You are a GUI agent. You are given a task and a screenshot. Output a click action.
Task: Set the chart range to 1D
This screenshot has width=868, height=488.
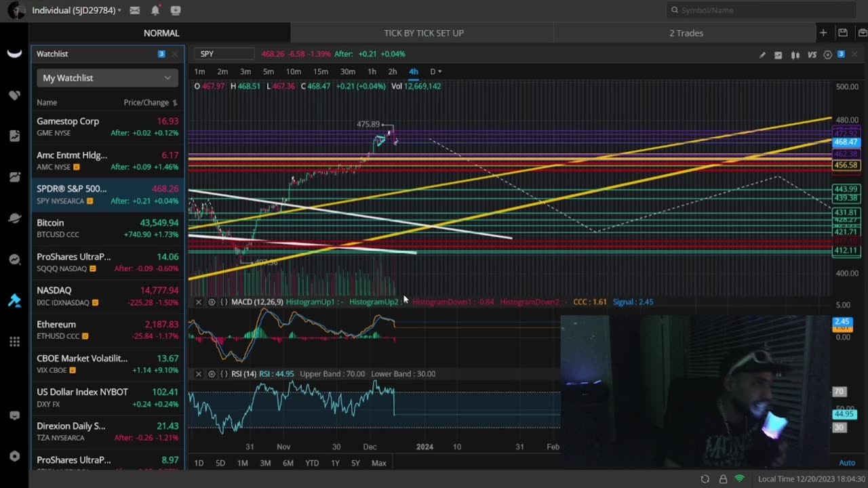coord(199,464)
